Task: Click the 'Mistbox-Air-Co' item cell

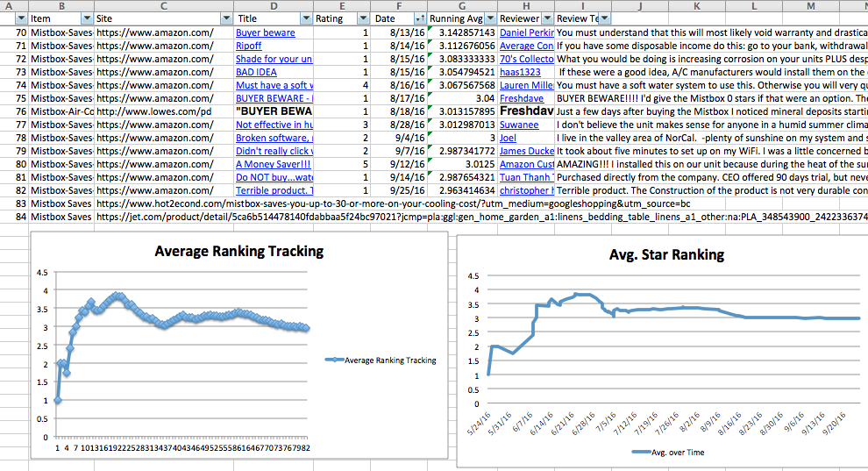Action: click(x=61, y=111)
